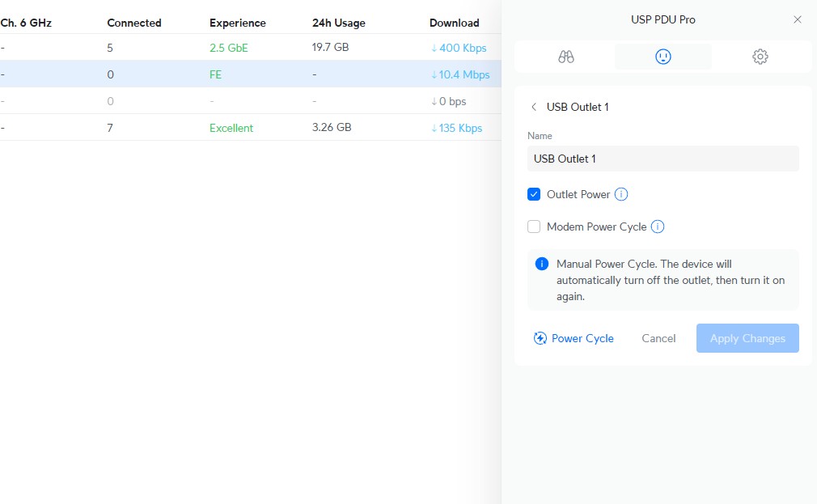Screen dimensions: 817x504
Task: Click the Power Cycle button
Action: tap(574, 338)
